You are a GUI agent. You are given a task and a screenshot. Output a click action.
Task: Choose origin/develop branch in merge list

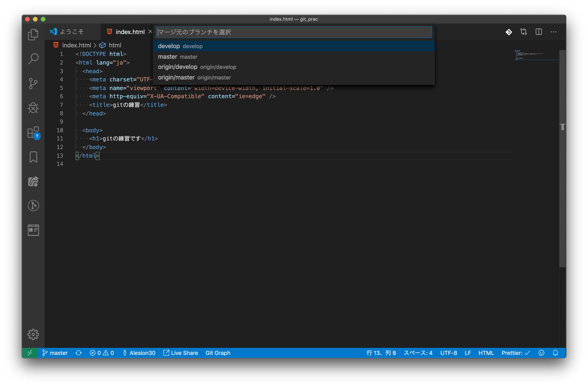pyautogui.click(x=293, y=67)
